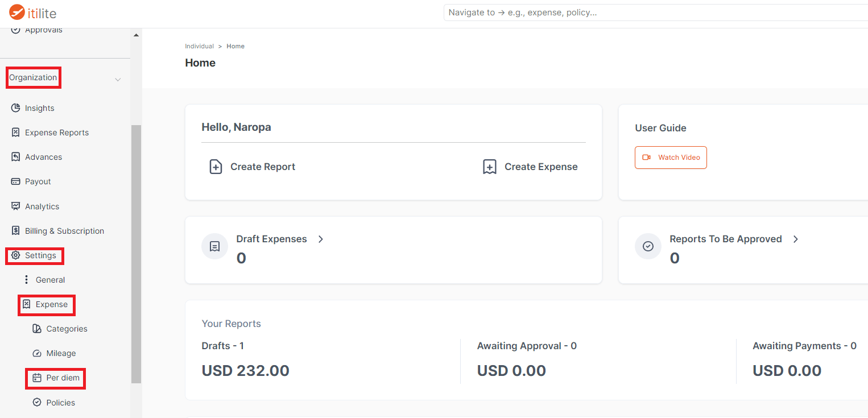Focus the Navigate to search field

click(655, 13)
